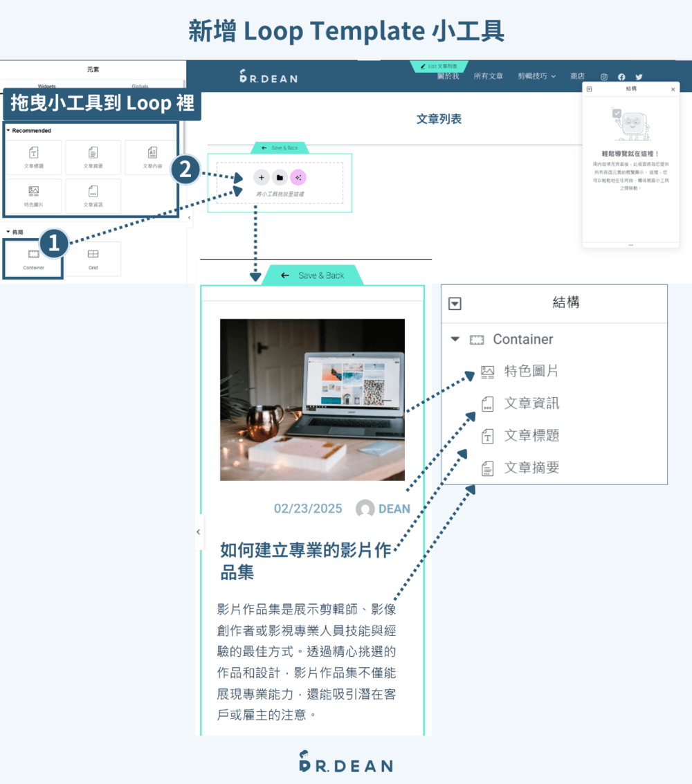Click the pink AI sparkle icon
The width and height of the screenshot is (692, 784).
coord(298,178)
